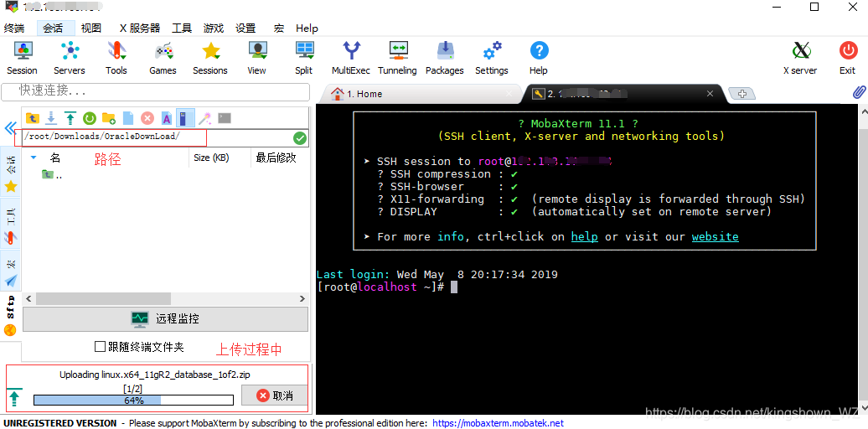
Task: Click the 远程监控 button
Action: coord(165,319)
